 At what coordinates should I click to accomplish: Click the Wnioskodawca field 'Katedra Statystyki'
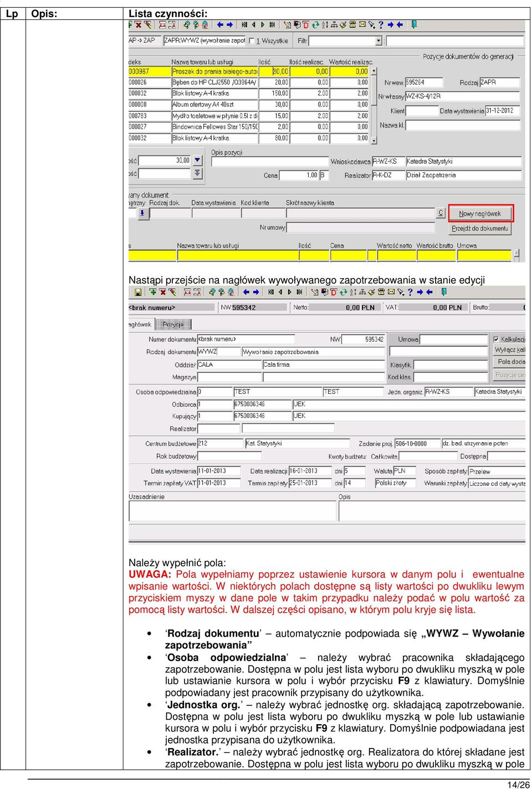tap(463, 162)
